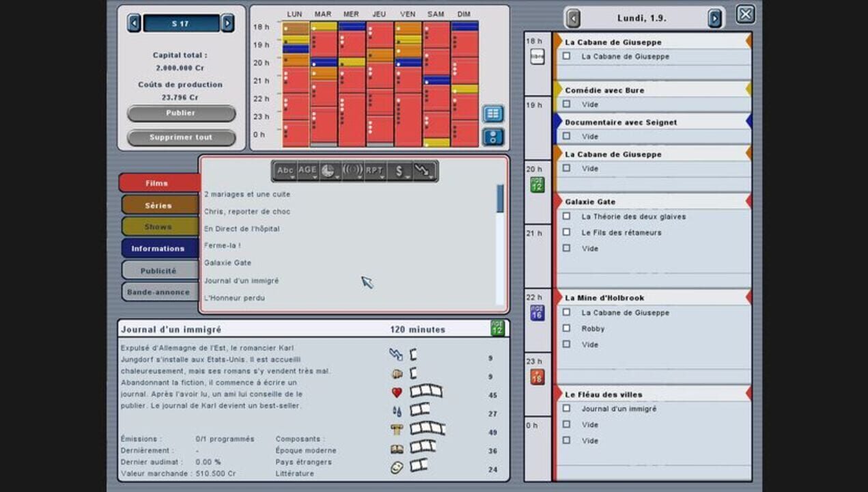Sort by broadcast status using the signal icon
Image resolution: width=868 pixels, height=492 pixels.
[352, 169]
